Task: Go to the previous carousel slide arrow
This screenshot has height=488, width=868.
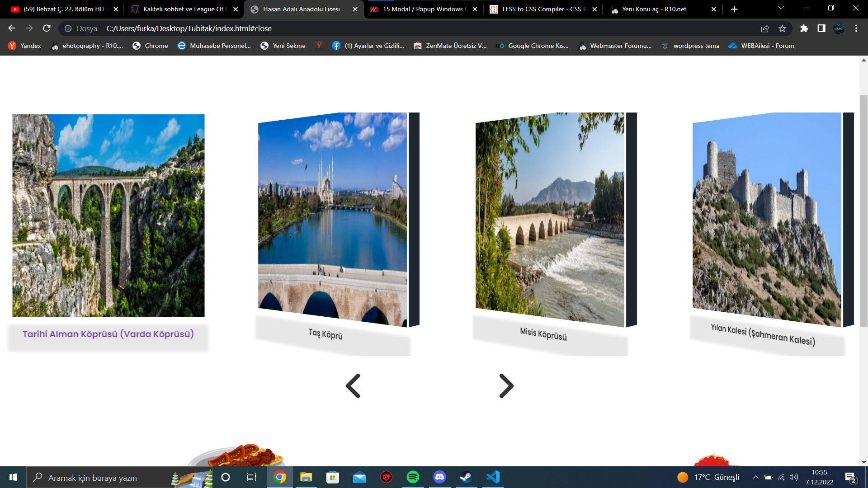Action: click(353, 386)
